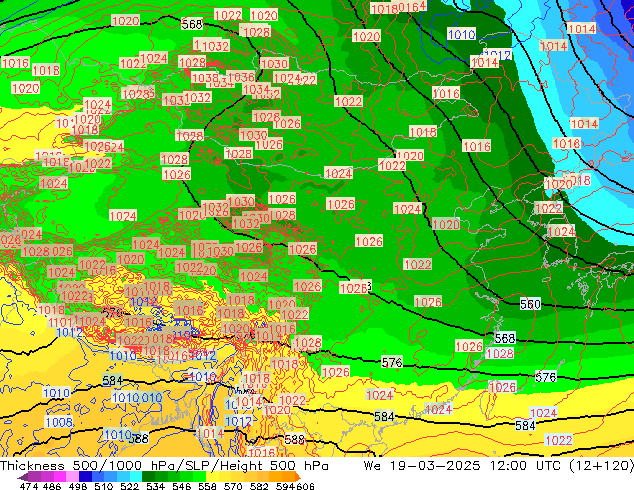The width and height of the screenshot is (634, 490).
Task: Click the 576 label near the right edge
Action: click(545, 377)
